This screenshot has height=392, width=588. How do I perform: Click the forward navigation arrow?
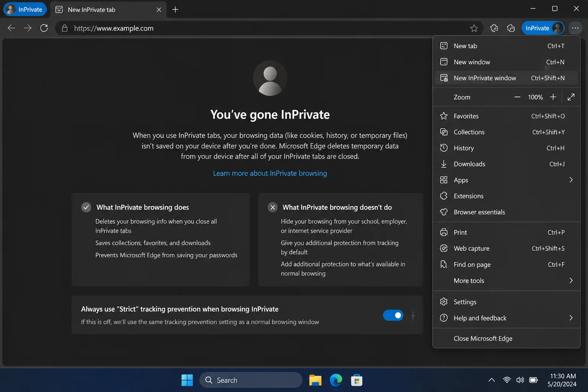28,28
